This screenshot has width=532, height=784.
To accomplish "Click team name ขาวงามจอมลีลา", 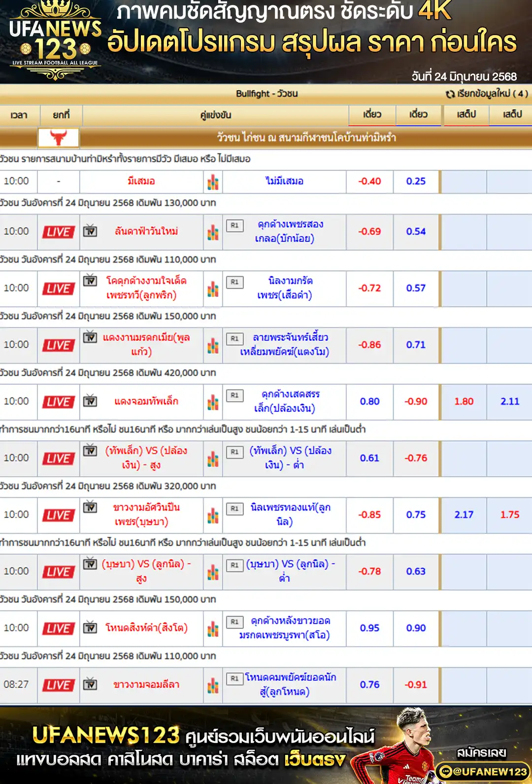I will (146, 685).
